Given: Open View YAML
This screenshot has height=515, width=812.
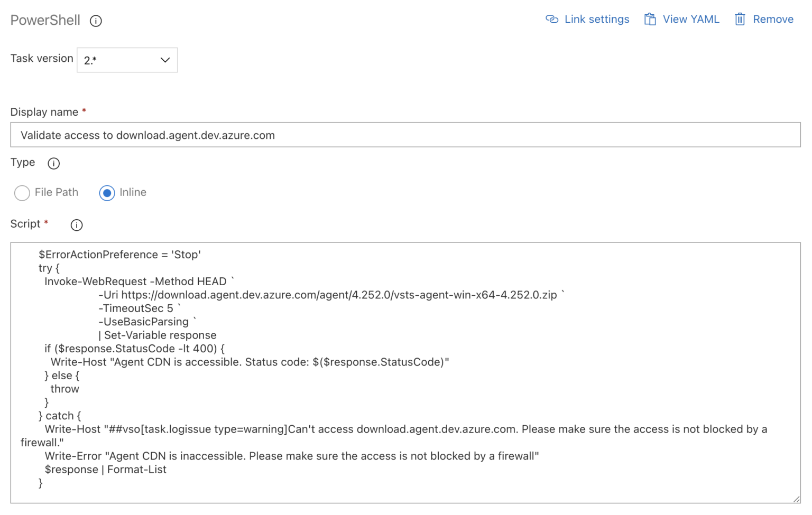Looking at the screenshot, I should click(690, 19).
